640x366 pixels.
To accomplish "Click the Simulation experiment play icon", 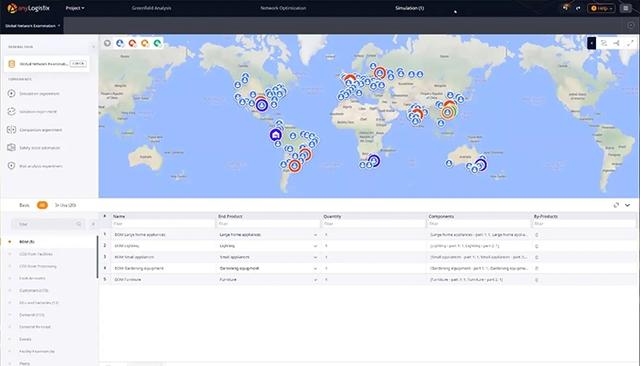I will pyautogui.click(x=11, y=93).
